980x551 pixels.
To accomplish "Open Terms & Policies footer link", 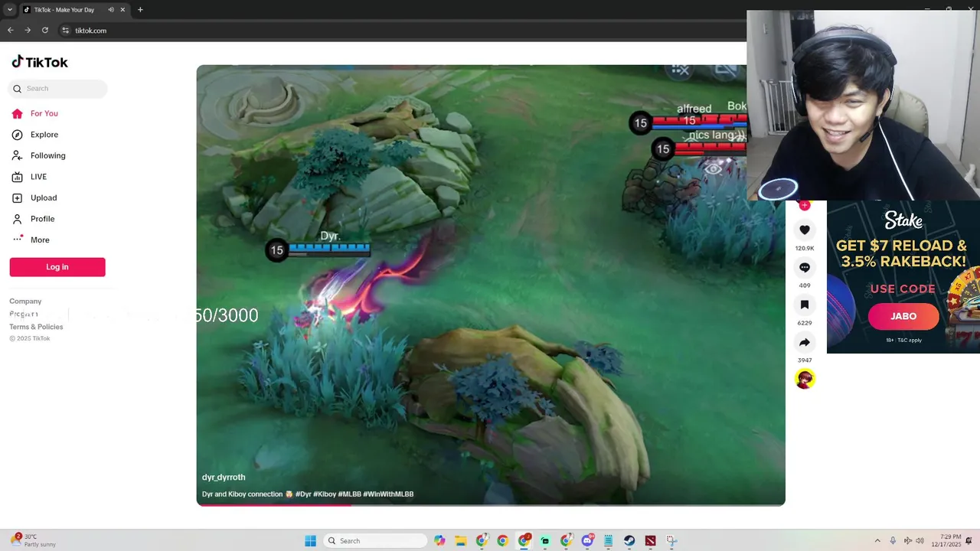I will tap(36, 327).
